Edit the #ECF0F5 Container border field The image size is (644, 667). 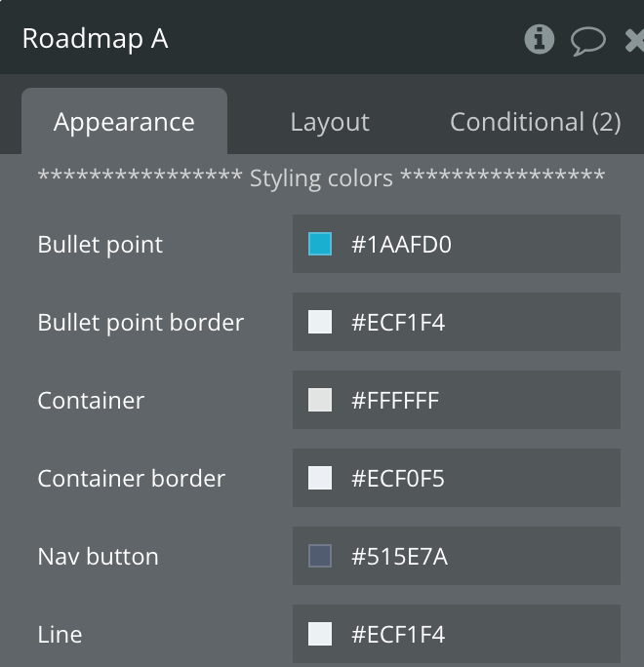457,478
